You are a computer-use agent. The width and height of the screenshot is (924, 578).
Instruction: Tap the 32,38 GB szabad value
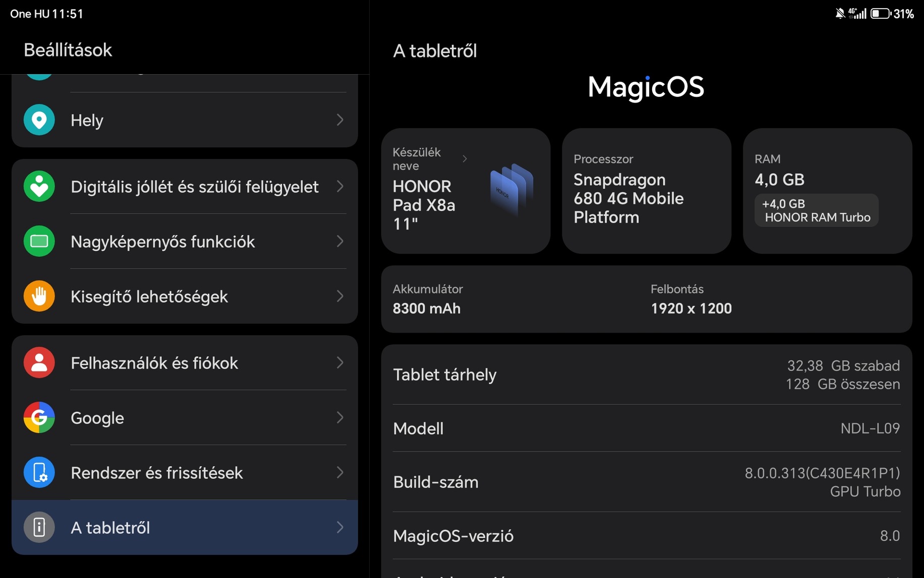tap(844, 365)
